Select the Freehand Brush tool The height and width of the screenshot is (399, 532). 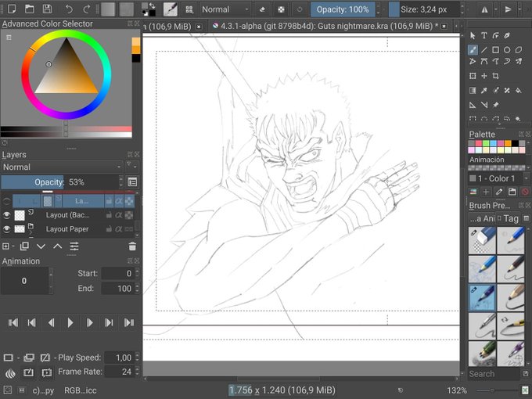473,50
